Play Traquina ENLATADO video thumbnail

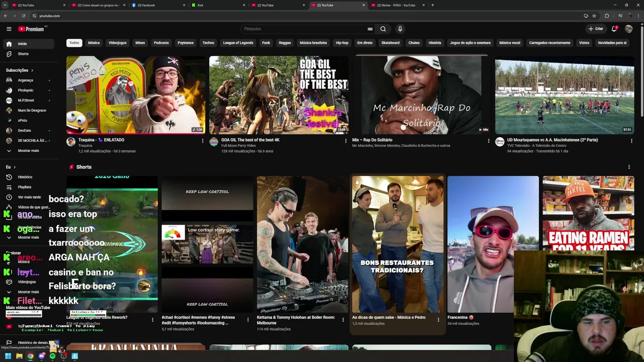coord(136,95)
